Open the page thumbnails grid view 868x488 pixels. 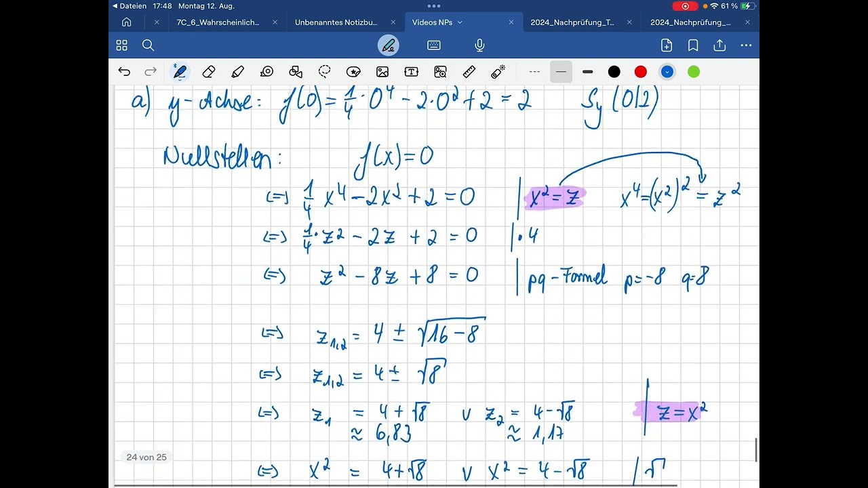pos(122,45)
